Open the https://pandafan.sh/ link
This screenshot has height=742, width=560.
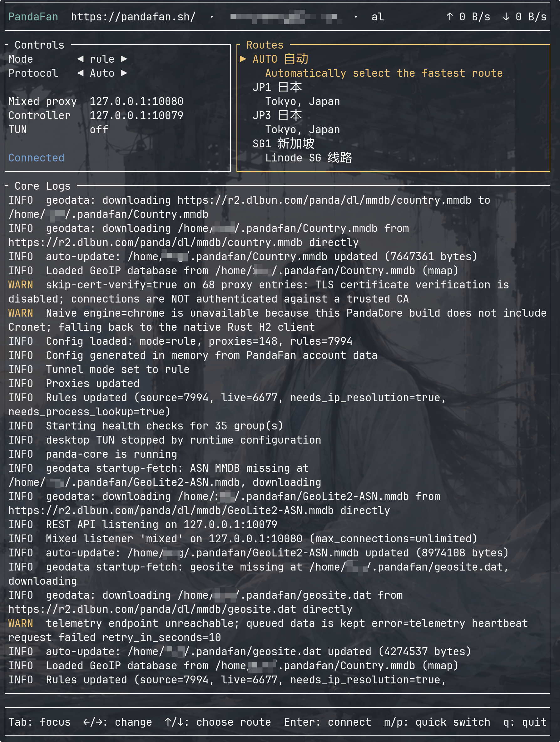click(x=133, y=17)
